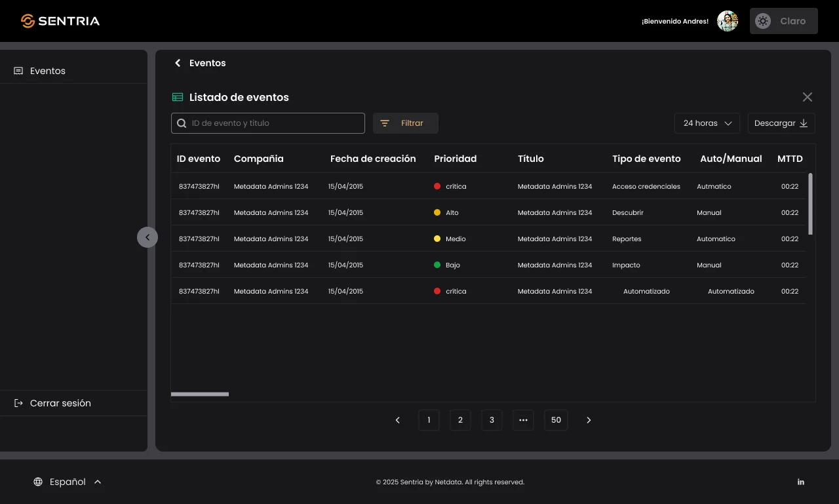
Task: Click the Sentria logo
Action: pos(60,21)
